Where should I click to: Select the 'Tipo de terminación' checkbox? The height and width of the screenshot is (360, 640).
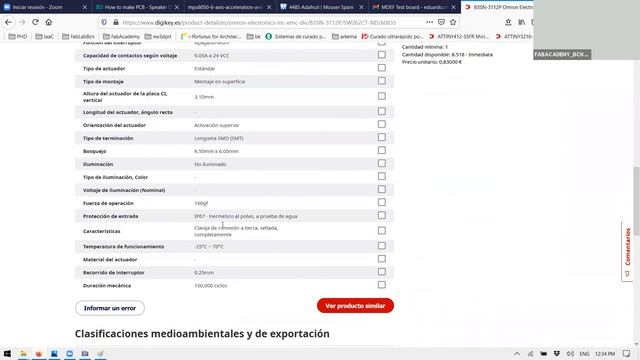tap(382, 137)
